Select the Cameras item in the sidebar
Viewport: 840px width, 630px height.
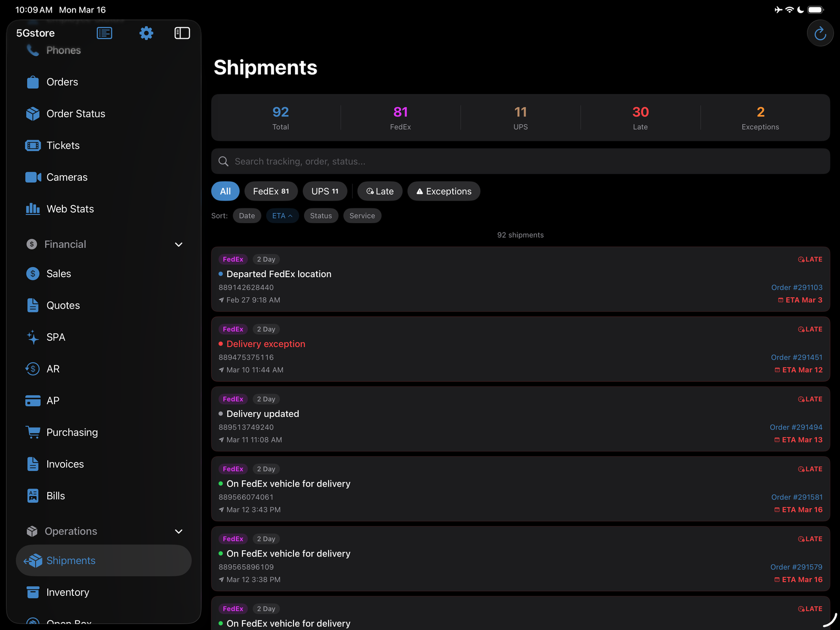66,177
